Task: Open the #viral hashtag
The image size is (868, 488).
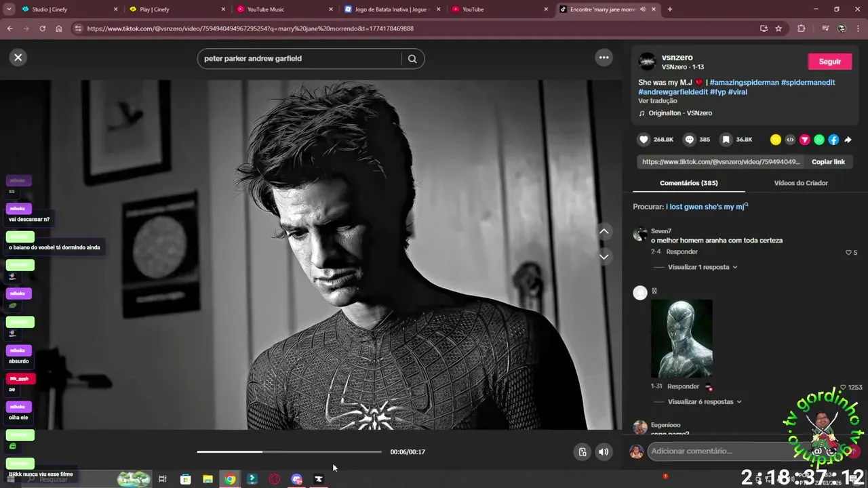Action: coord(737,92)
